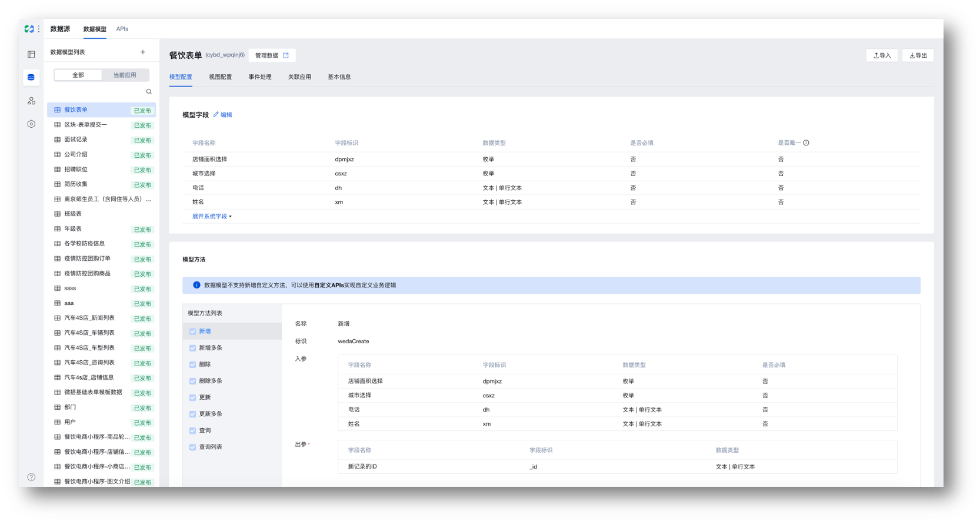Click the table icon beside 面试记录

coord(57,140)
